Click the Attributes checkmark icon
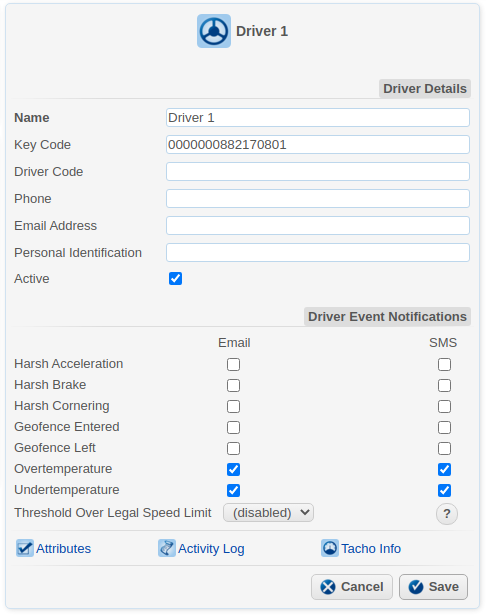This screenshot has width=486, height=615. click(x=24, y=548)
